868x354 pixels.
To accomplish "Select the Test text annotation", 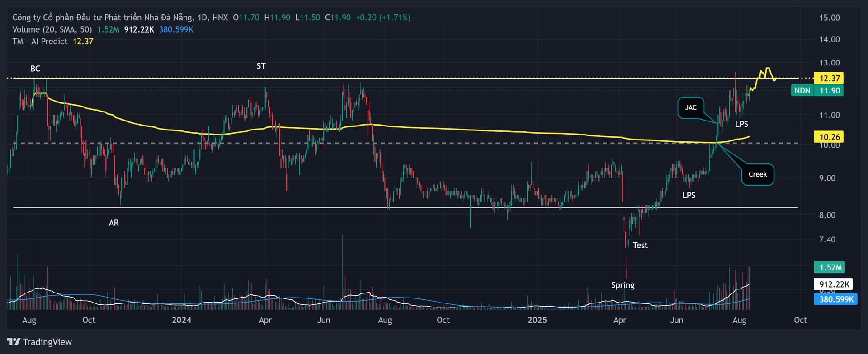I will [640, 245].
